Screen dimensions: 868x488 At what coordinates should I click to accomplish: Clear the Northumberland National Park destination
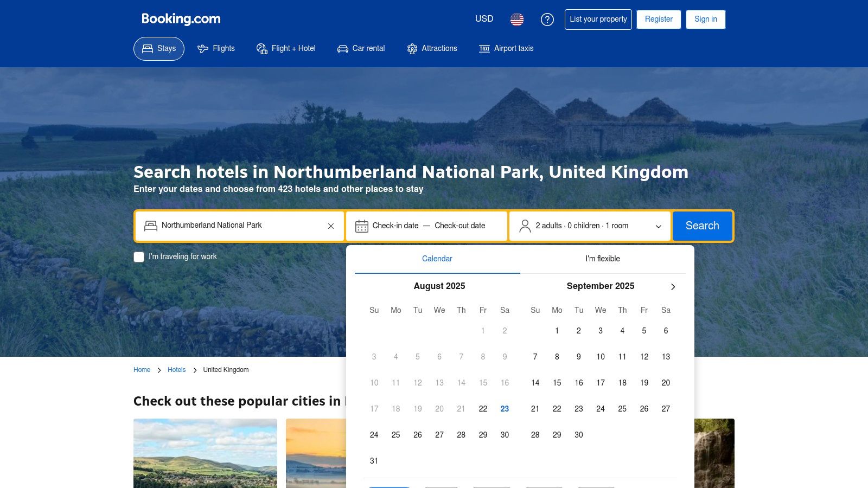point(331,226)
